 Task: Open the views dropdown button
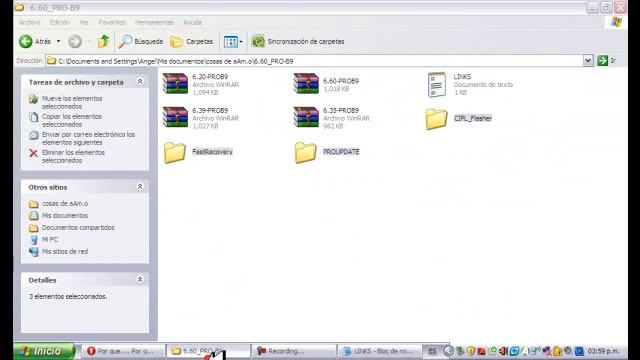233,41
